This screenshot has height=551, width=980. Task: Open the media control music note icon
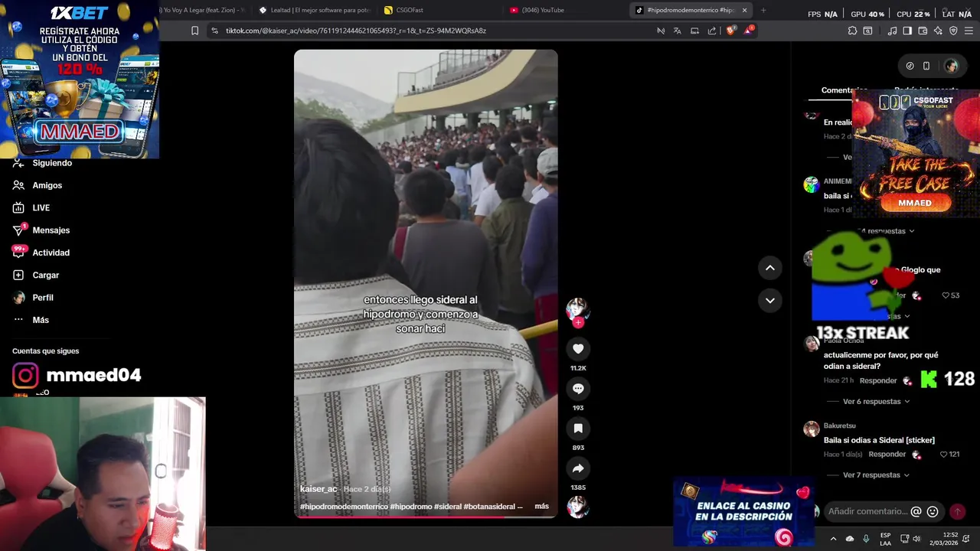pos(892,31)
